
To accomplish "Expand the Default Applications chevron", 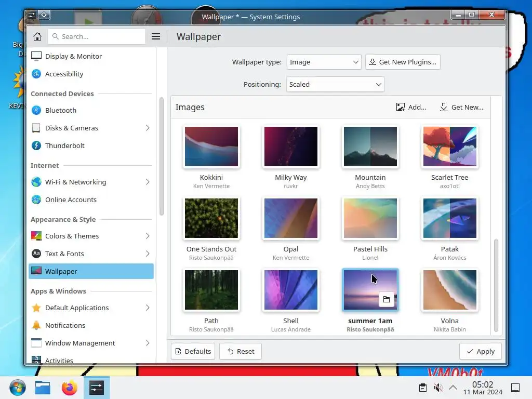I will click(x=148, y=308).
